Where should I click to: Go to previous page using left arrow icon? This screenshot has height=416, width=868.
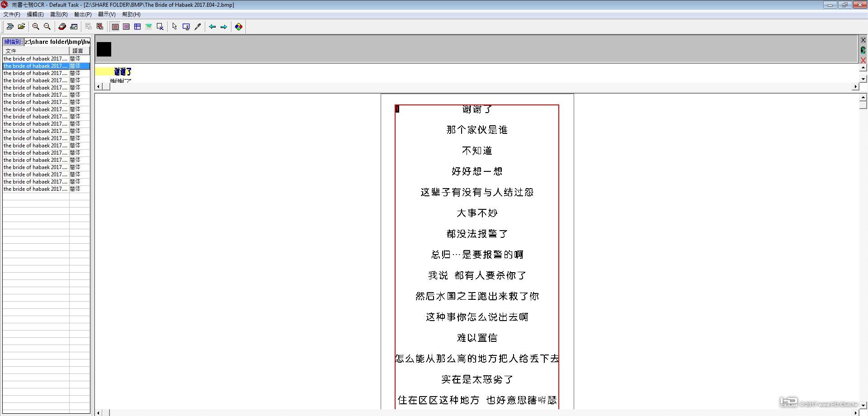[212, 27]
